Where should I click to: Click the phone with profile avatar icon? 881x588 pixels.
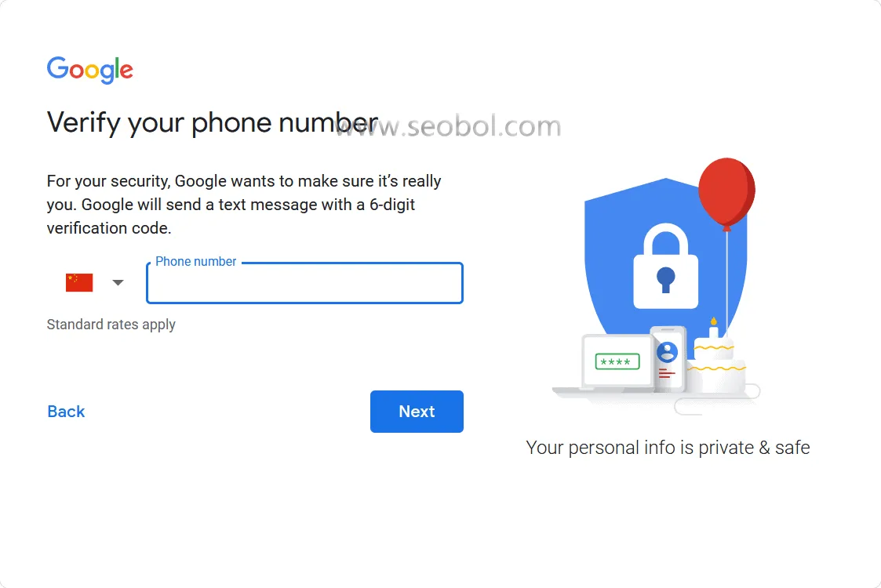[668, 358]
